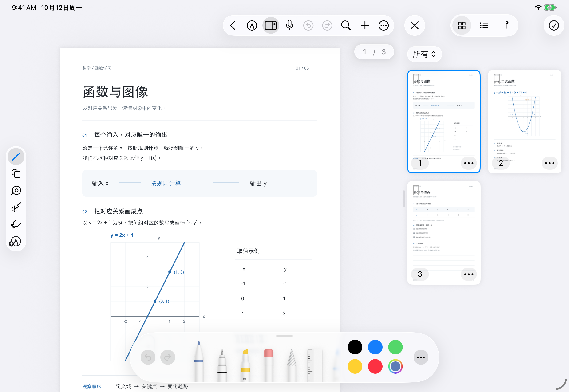Open options menu for page 1 thumbnail
Viewport: 569px width, 392px height.
[469, 163]
